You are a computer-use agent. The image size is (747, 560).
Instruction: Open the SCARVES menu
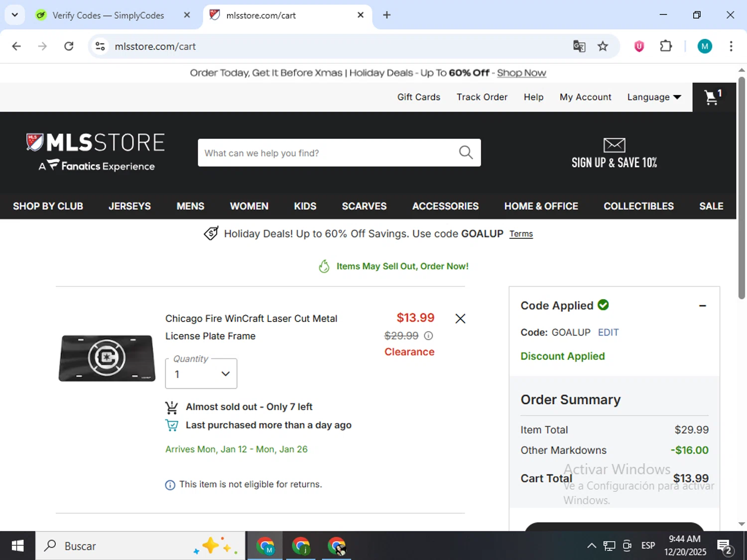pyautogui.click(x=364, y=206)
